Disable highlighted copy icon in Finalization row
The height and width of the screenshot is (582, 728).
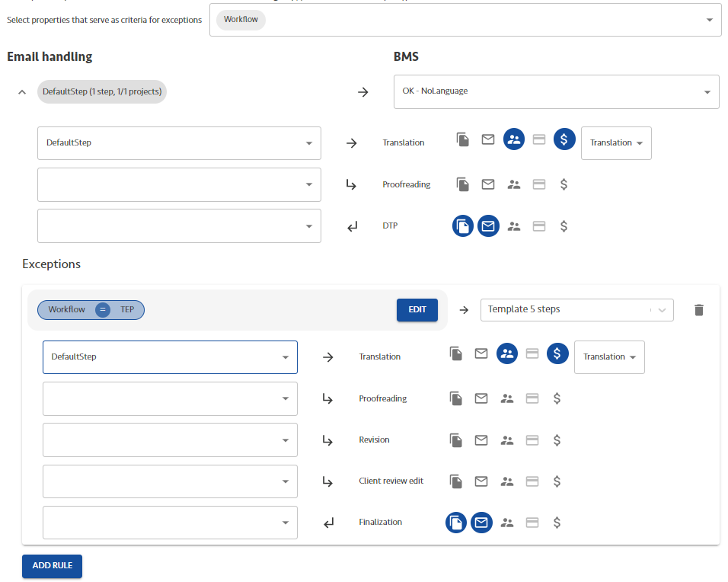coord(456,523)
